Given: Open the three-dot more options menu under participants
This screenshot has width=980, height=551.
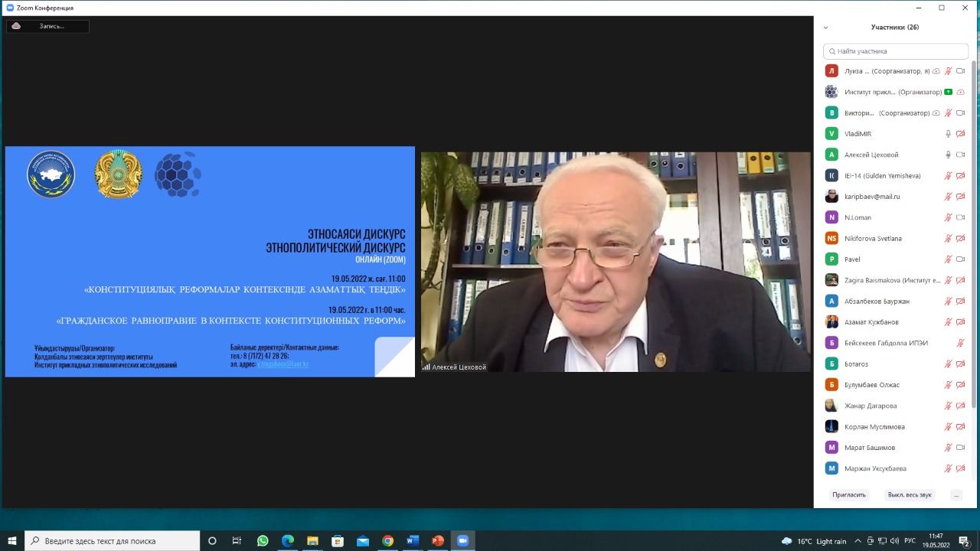Looking at the screenshot, I should click(x=955, y=495).
